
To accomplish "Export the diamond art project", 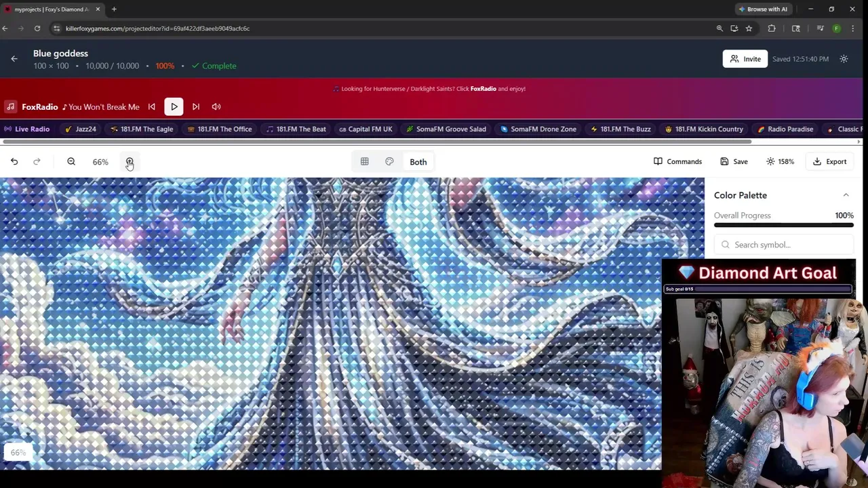I will pos(829,161).
